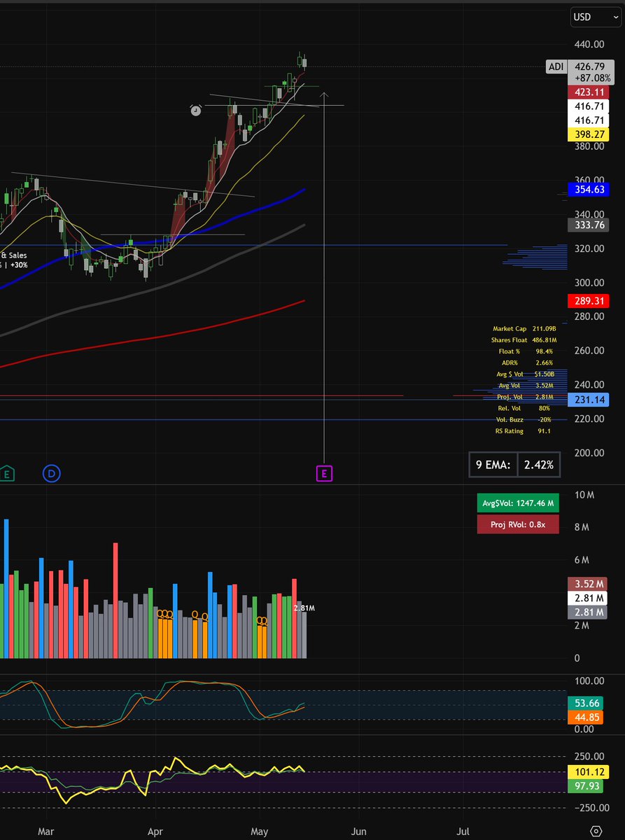Click the Vol. Buzz -20% row
This screenshot has height=840, width=625.
[523, 419]
